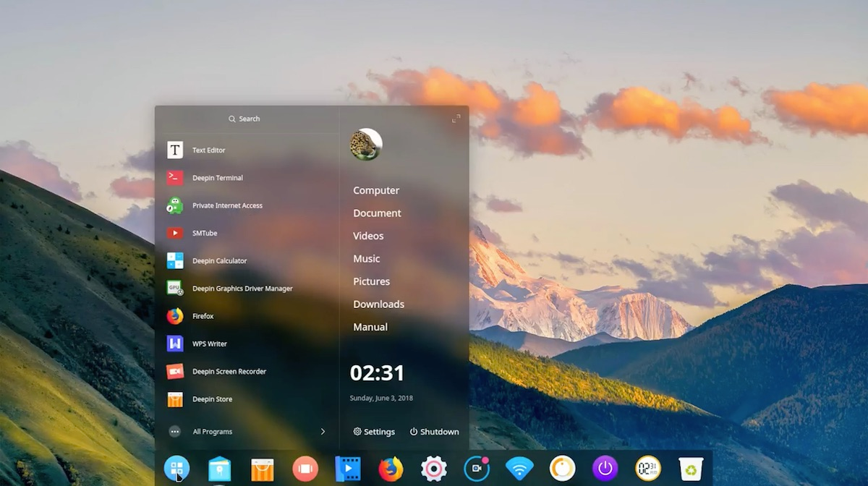868x486 pixels.
Task: Open the gear settings icon in dock
Action: tap(433, 469)
